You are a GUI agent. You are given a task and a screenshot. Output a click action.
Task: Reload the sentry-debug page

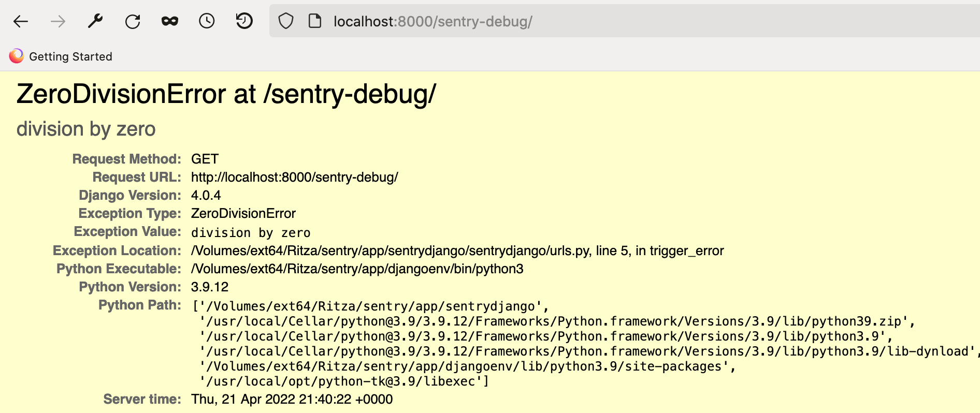coord(133,21)
